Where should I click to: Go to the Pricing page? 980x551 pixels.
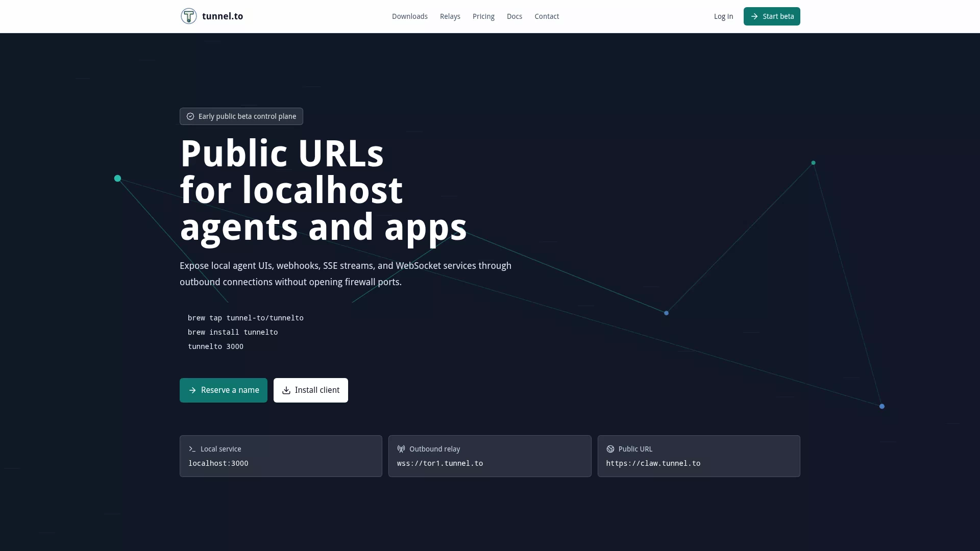pos(483,16)
